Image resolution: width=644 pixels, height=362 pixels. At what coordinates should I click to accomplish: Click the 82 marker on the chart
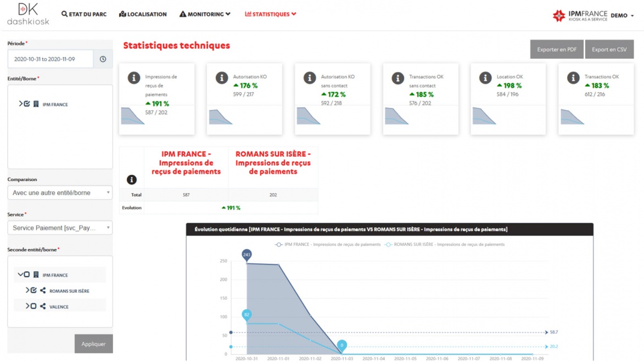coord(247,315)
